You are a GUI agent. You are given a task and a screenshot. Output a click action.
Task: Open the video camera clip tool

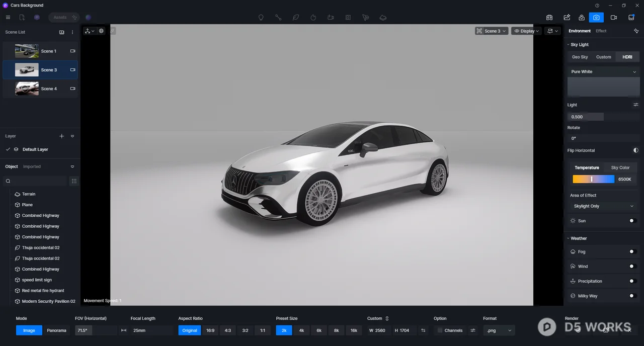click(x=331, y=17)
